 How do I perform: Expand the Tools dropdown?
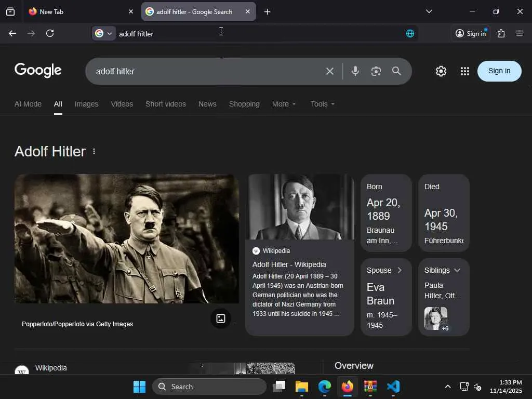pos(323,104)
